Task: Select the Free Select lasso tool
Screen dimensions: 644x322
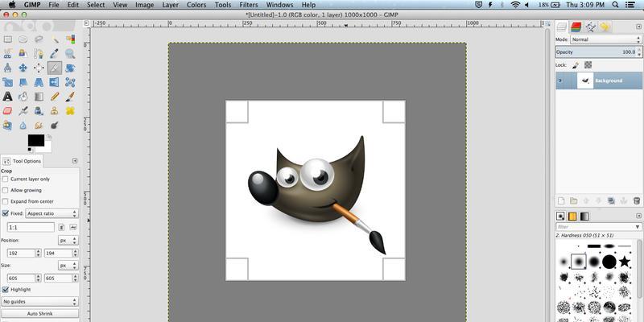Action: click(39, 39)
